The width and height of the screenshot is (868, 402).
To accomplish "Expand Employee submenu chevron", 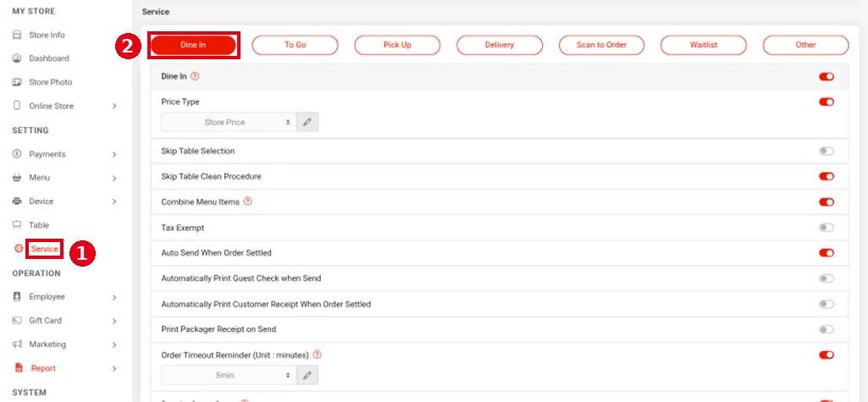I will click(x=114, y=297).
